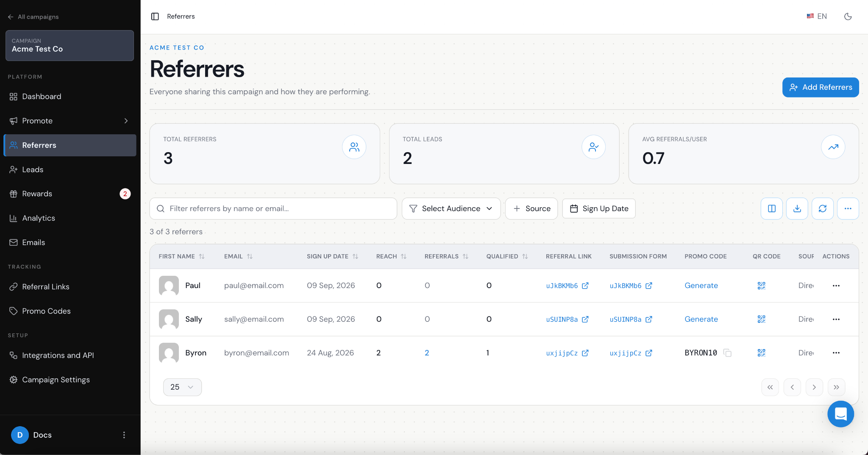
Task: Click the Add Referrers button
Action: (820, 87)
